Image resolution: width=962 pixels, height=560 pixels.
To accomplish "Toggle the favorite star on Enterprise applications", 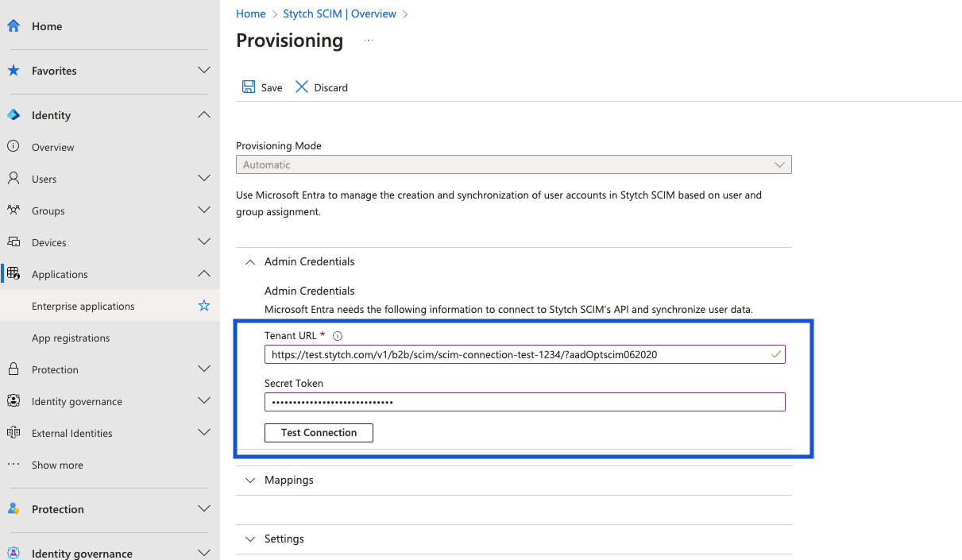I will pyautogui.click(x=204, y=305).
